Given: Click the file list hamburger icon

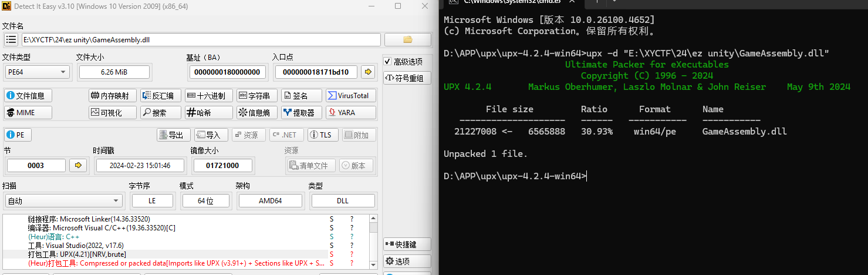Looking at the screenshot, I should [11, 39].
